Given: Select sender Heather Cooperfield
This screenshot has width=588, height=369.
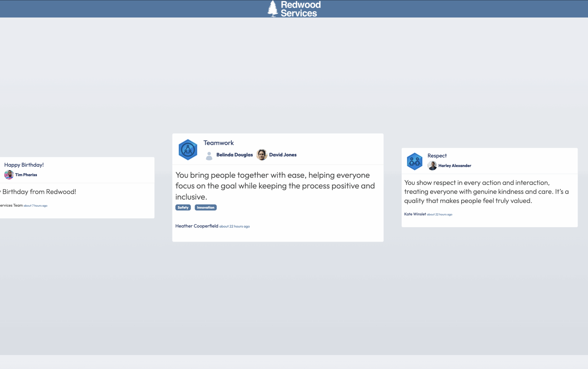Looking at the screenshot, I should coord(196,226).
